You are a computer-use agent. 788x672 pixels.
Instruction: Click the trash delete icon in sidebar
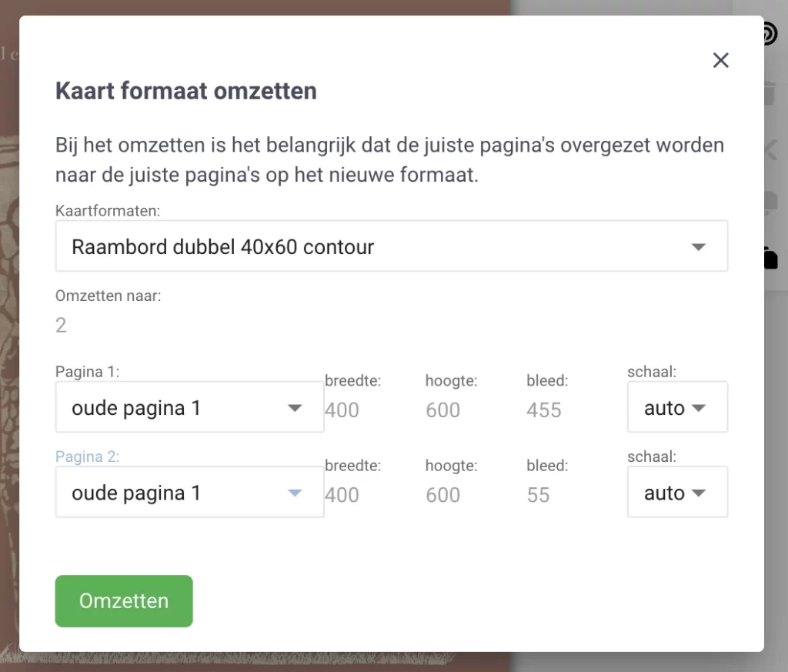[770, 94]
